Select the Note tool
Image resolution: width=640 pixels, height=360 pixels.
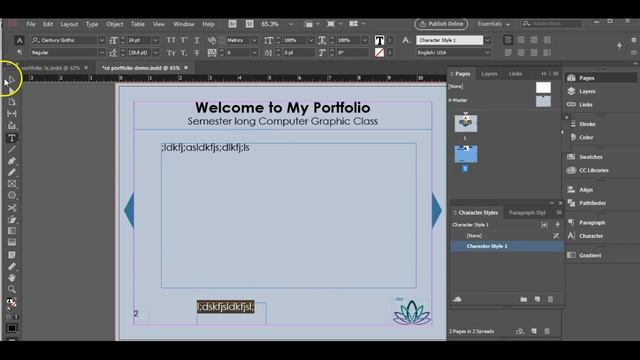pos(12,255)
